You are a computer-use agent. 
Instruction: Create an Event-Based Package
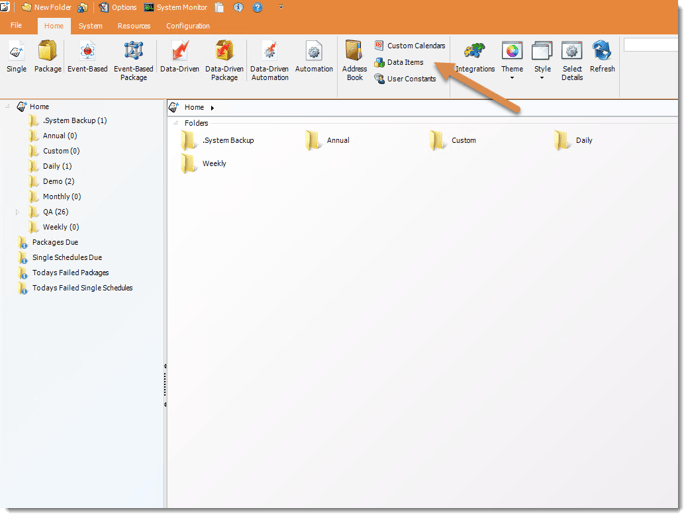tap(133, 61)
